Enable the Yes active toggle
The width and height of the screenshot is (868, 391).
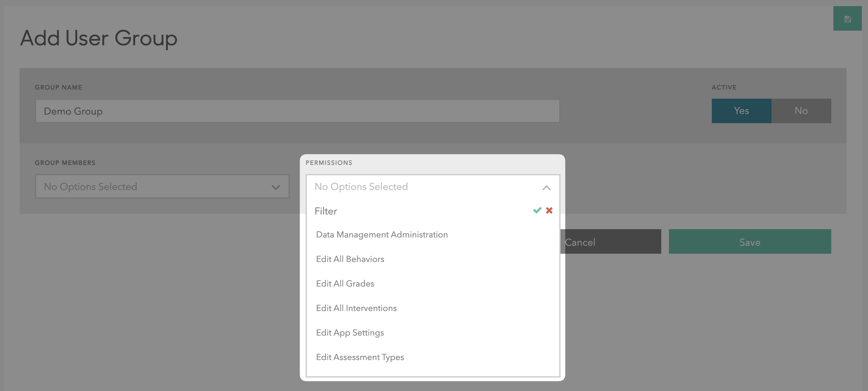pos(741,111)
